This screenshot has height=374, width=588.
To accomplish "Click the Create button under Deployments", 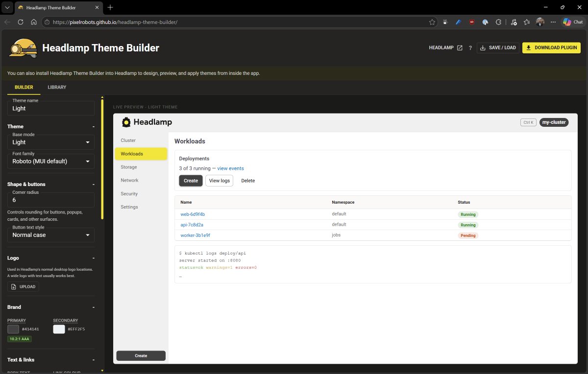I will [x=191, y=181].
